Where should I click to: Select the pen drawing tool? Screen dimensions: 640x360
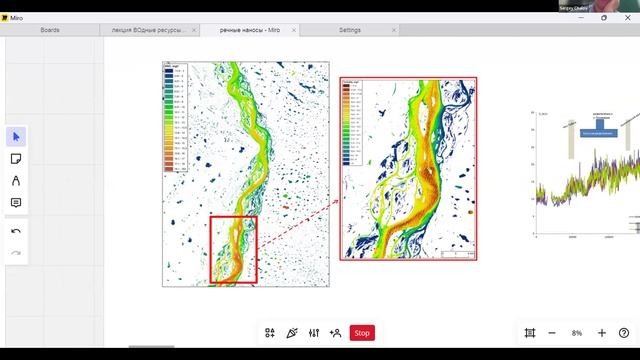tap(16, 181)
